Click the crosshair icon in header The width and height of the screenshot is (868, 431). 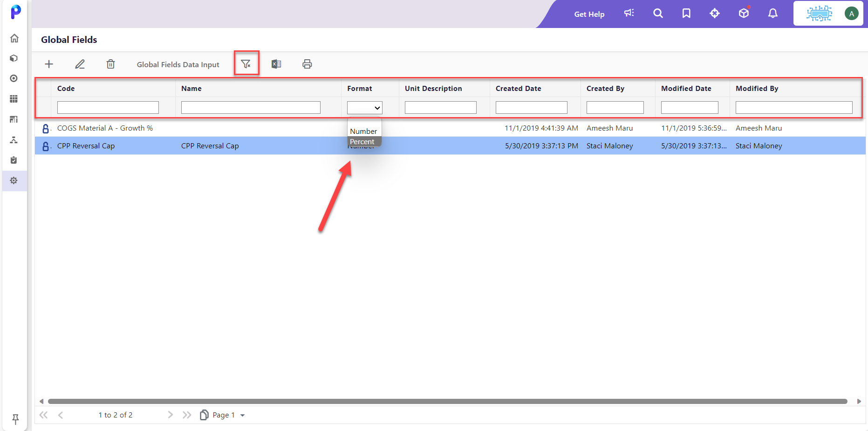click(x=715, y=13)
